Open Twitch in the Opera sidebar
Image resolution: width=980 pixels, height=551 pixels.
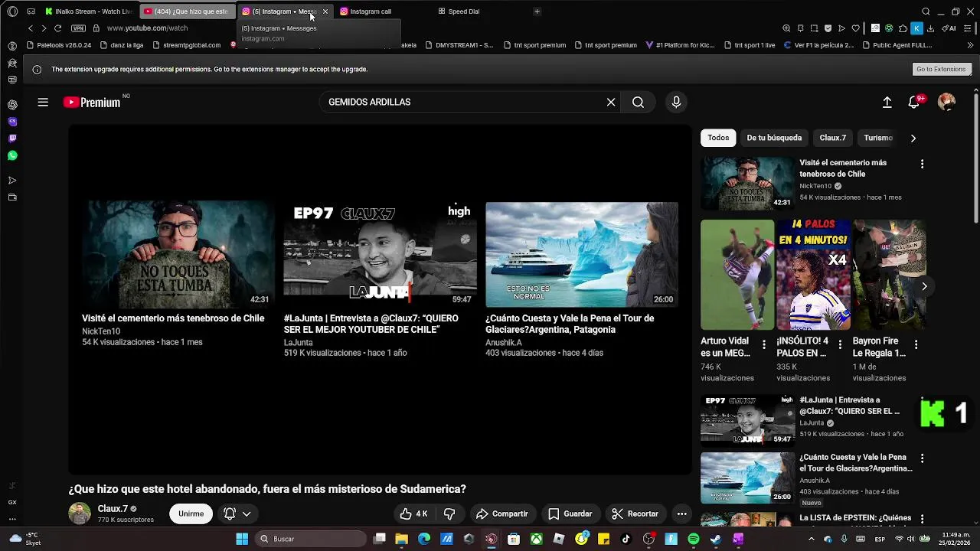(x=12, y=139)
